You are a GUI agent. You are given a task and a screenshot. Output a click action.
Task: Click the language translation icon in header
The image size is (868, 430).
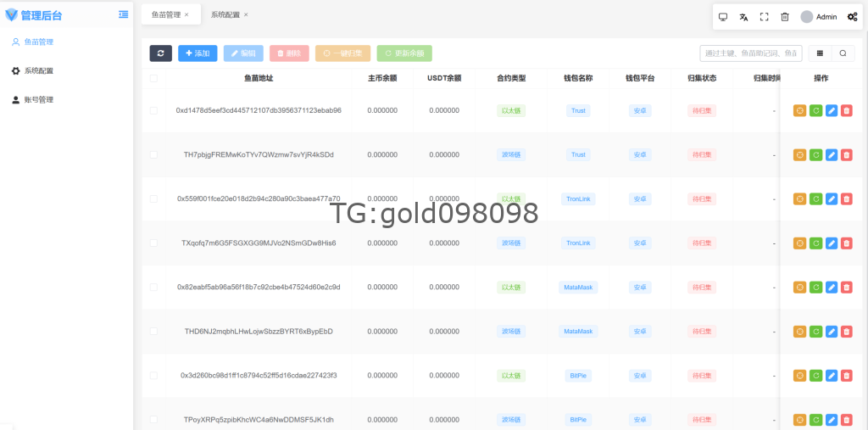743,17
